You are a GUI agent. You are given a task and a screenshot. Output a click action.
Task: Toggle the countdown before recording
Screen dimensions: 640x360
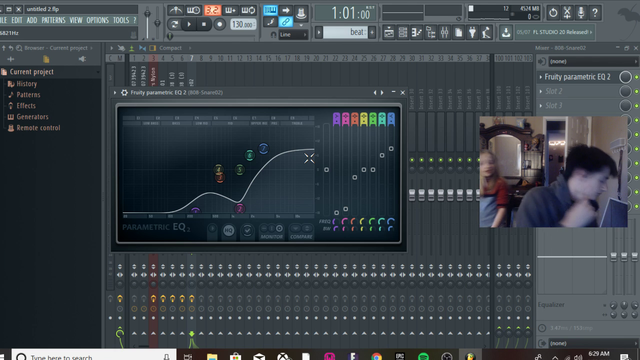212,10
